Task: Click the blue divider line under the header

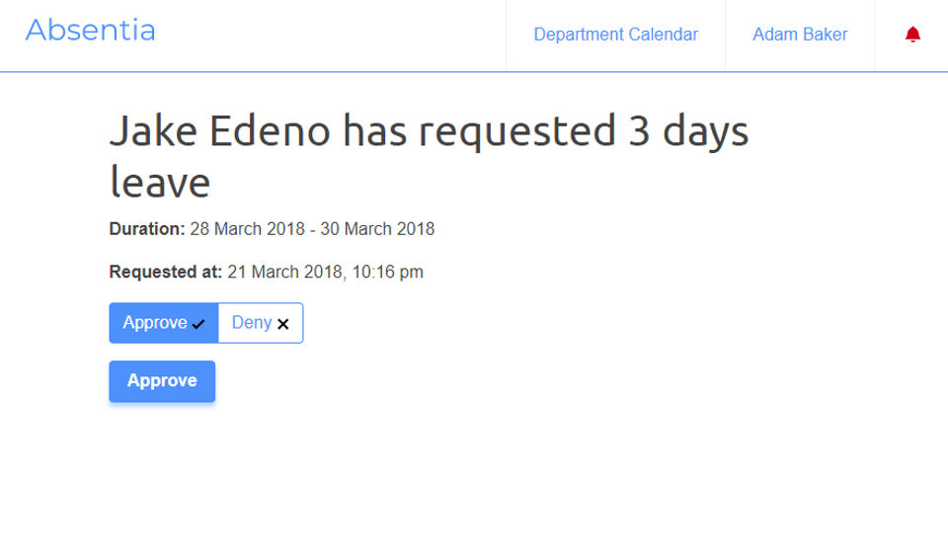Action: pyautogui.click(x=474, y=71)
